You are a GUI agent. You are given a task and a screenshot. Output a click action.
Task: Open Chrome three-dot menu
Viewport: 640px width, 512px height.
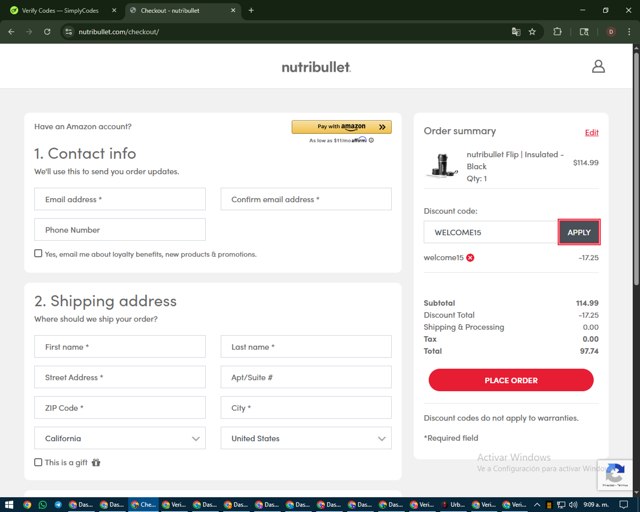click(x=629, y=32)
